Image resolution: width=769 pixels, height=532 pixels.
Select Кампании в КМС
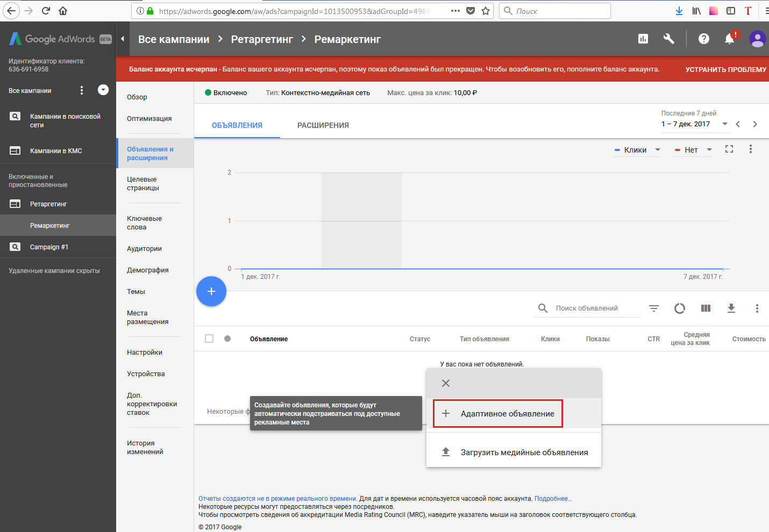(58, 150)
